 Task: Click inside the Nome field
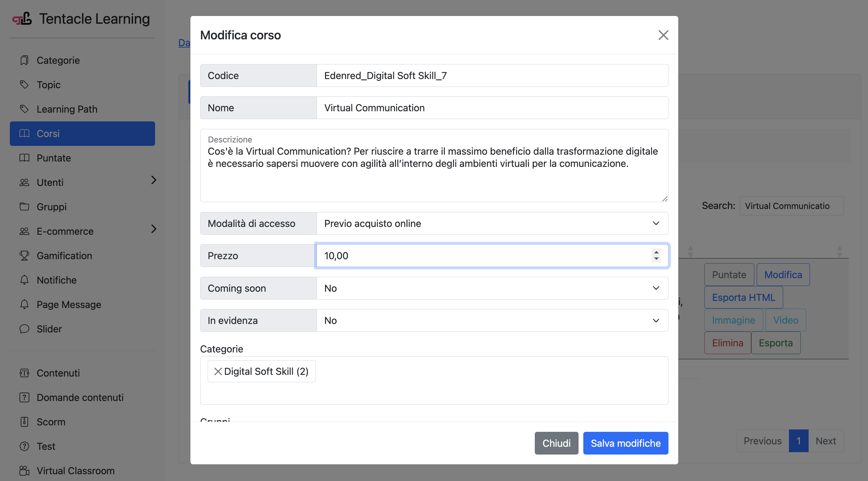(475, 108)
